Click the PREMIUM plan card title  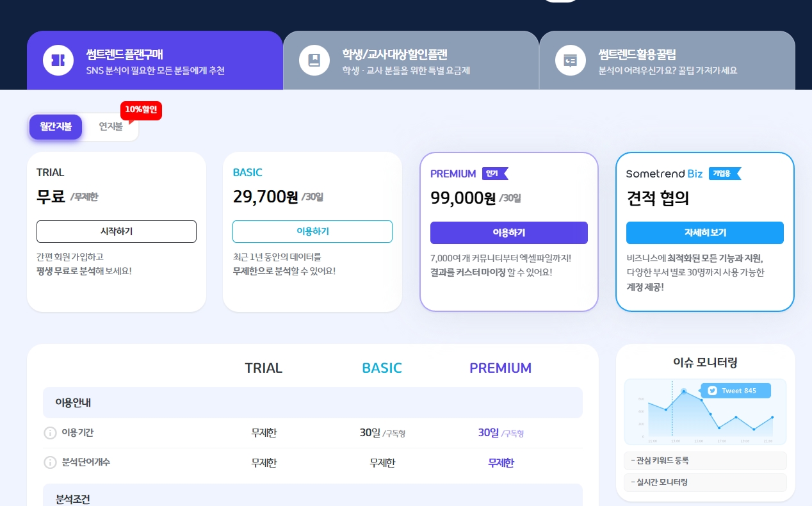coord(453,174)
